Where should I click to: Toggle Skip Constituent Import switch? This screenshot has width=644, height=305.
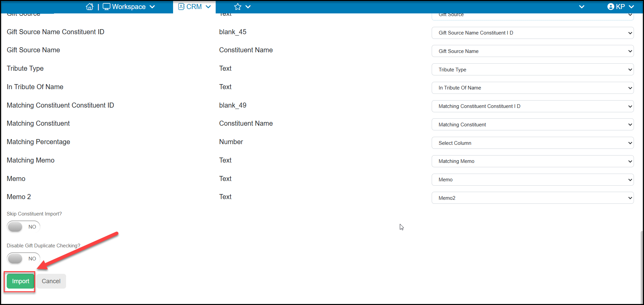[23, 227]
